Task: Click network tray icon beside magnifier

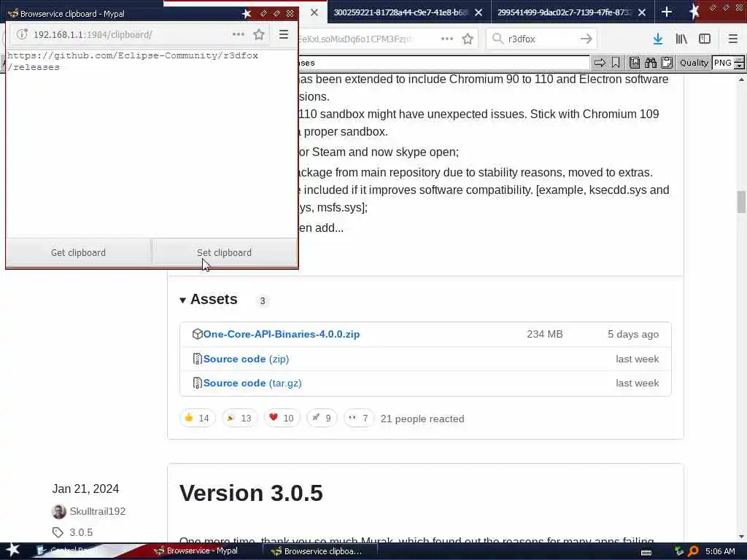Action: tap(679, 551)
